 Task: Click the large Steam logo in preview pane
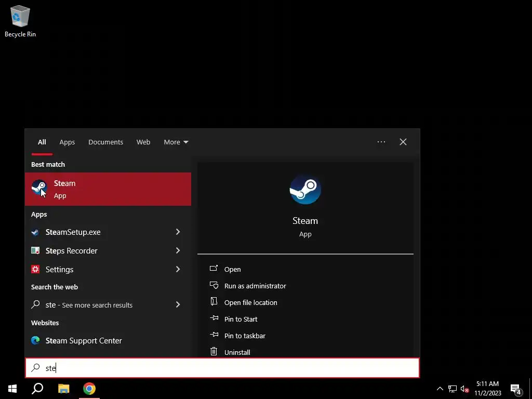click(x=305, y=189)
